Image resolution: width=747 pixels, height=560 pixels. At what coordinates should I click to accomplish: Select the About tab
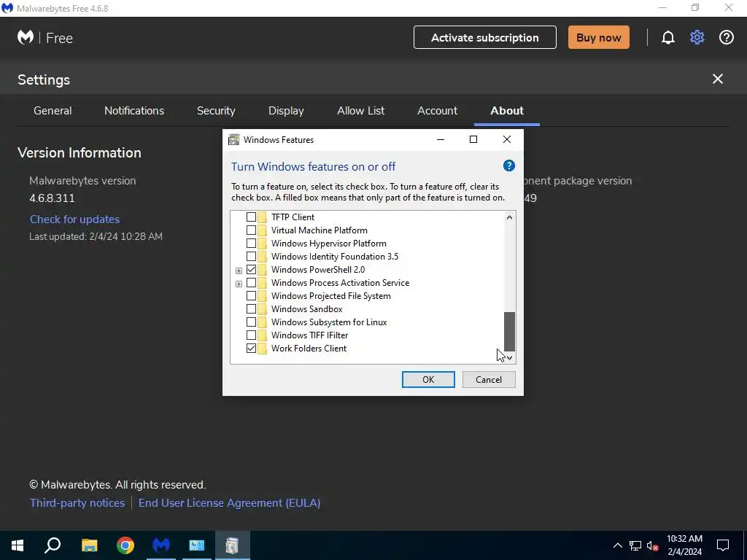tap(507, 111)
